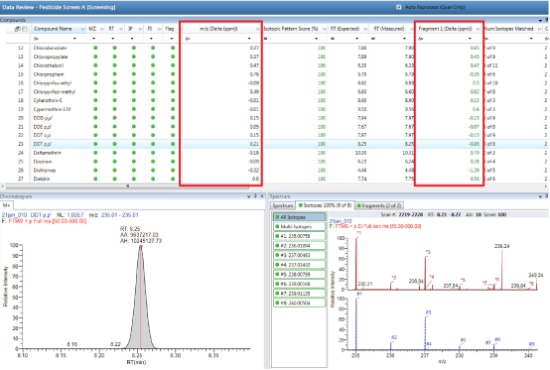This screenshot has height=370, width=550.
Task: Click the Chromatogram panel pushpin icon
Action: click(255, 196)
